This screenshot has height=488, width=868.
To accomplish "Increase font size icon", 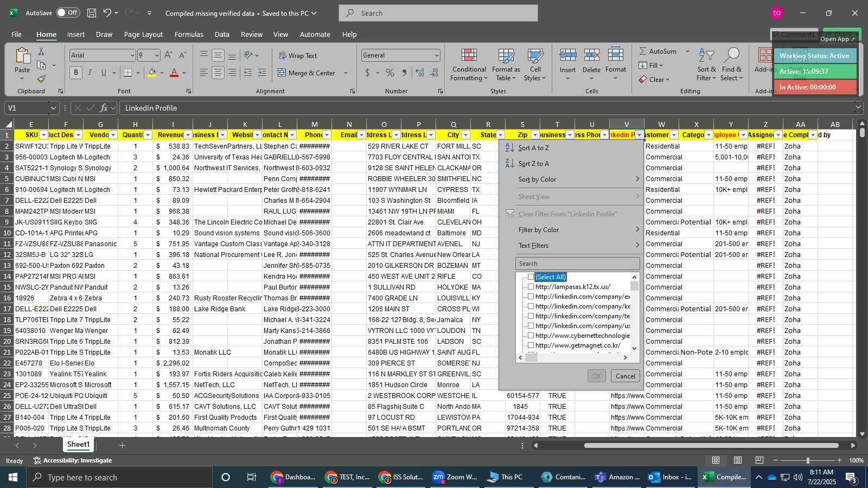I will (x=168, y=55).
